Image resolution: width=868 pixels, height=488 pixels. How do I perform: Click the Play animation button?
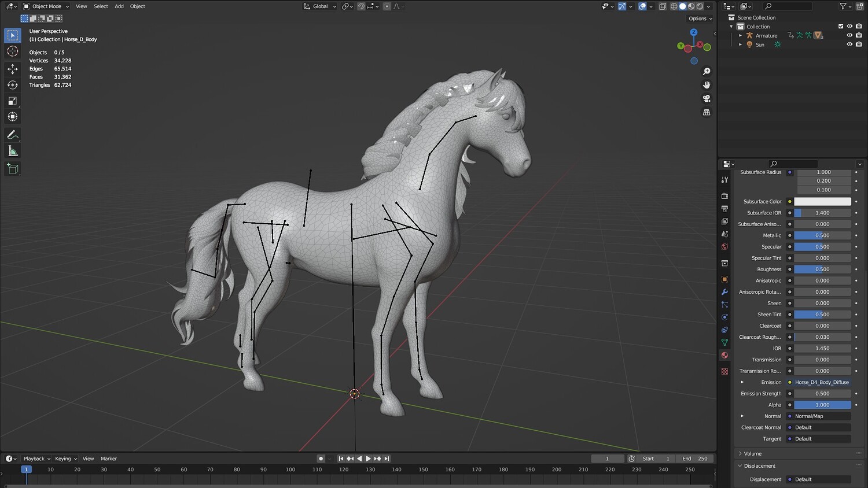tap(368, 459)
